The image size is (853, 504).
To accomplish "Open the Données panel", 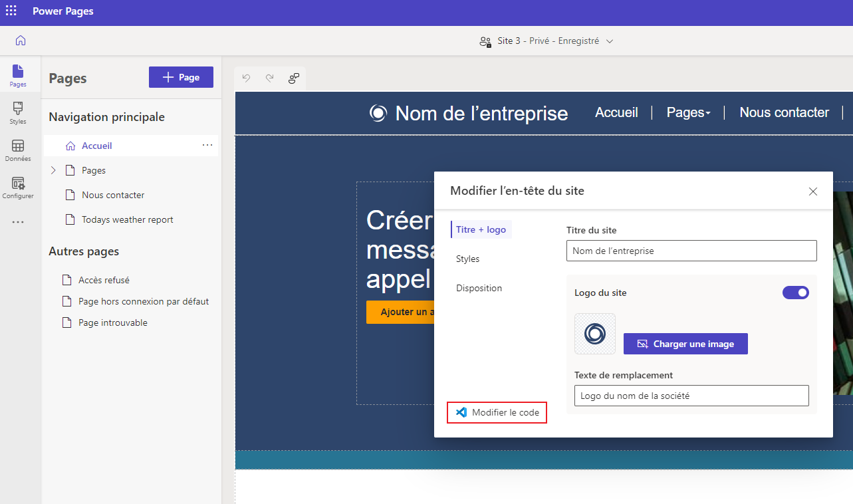I will pos(18,150).
